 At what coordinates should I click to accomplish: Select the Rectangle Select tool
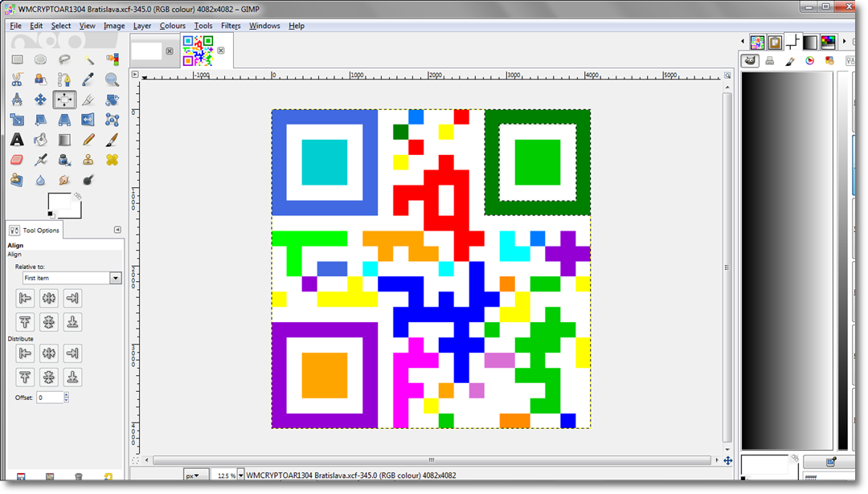[x=17, y=59]
